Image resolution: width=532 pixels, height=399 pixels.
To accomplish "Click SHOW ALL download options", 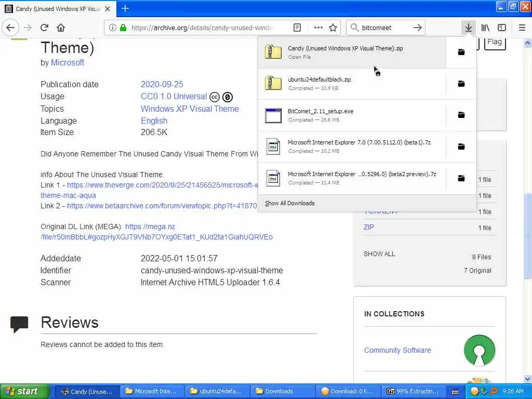I will coord(379,254).
